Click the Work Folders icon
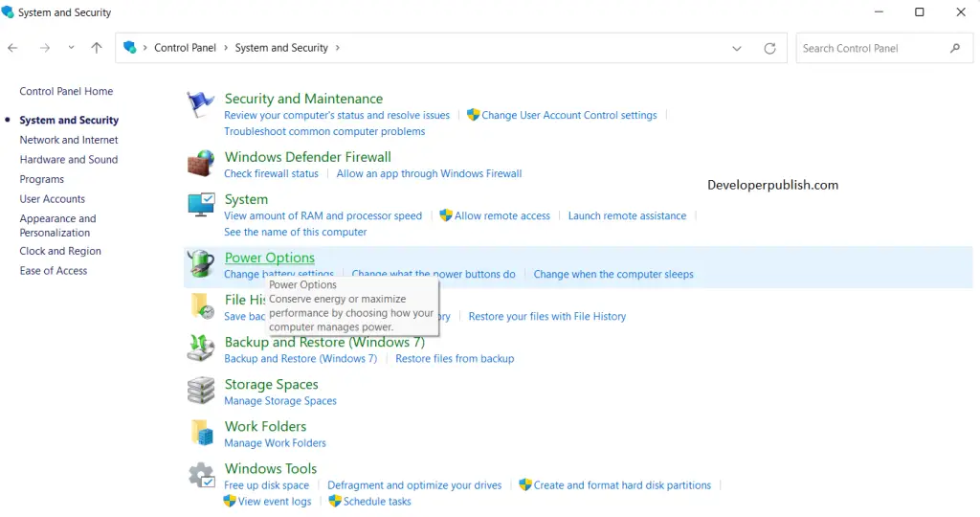980x517 pixels. tap(201, 433)
